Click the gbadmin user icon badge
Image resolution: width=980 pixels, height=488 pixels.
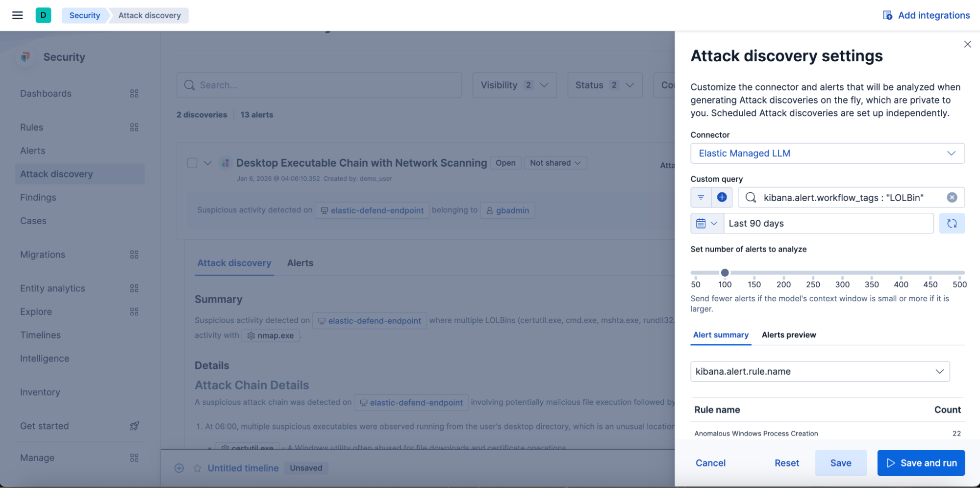(x=507, y=210)
